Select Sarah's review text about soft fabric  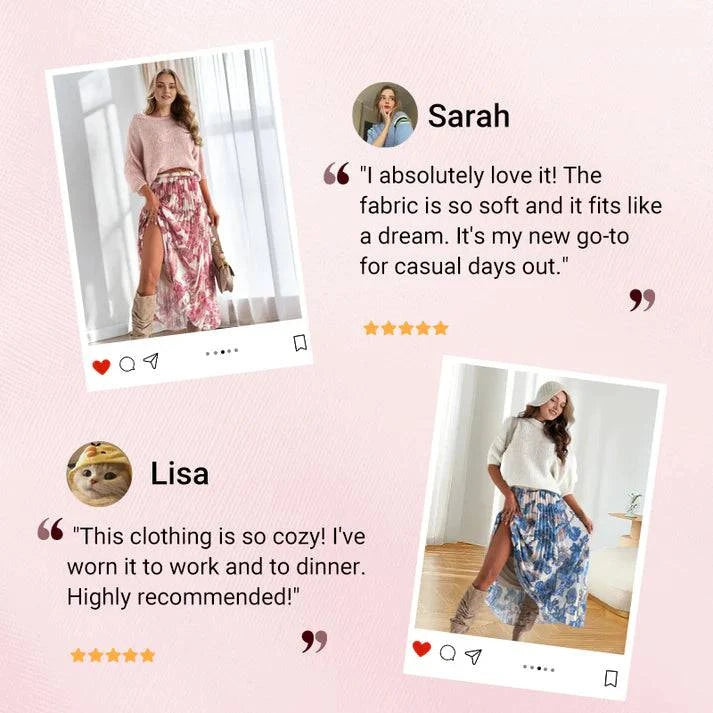[x=511, y=221]
